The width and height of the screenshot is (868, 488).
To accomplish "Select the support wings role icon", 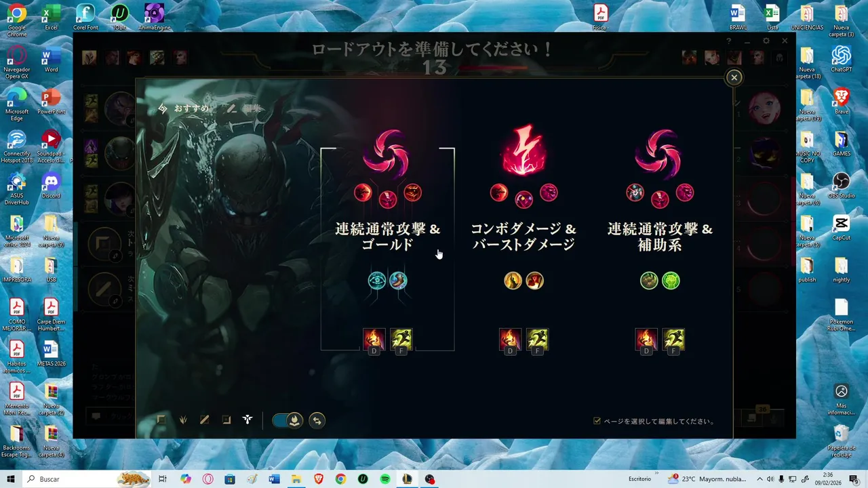I will click(248, 420).
